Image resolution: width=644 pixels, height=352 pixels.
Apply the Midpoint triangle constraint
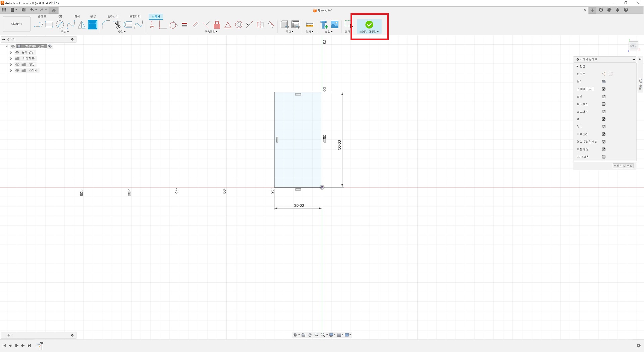(228, 25)
